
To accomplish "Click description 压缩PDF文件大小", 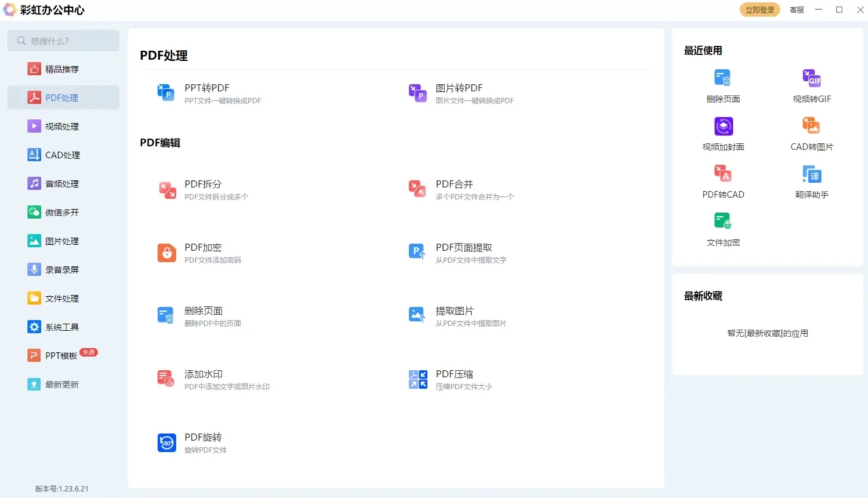I will tap(464, 387).
